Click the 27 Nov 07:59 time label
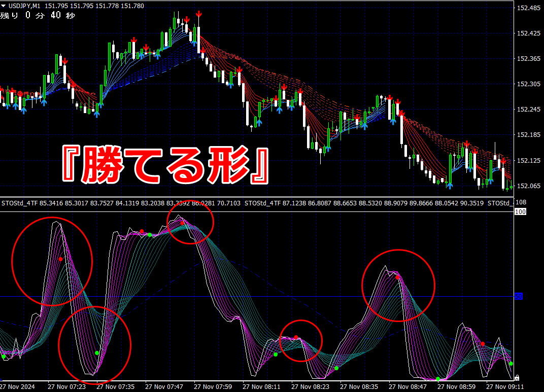Screen dimensions: 544x392 [213, 386]
